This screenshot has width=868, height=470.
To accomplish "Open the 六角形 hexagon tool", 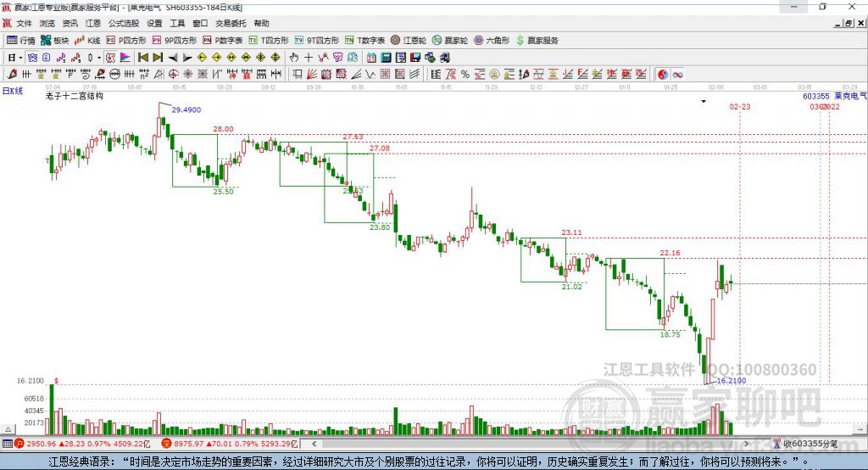I will pyautogui.click(x=492, y=41).
